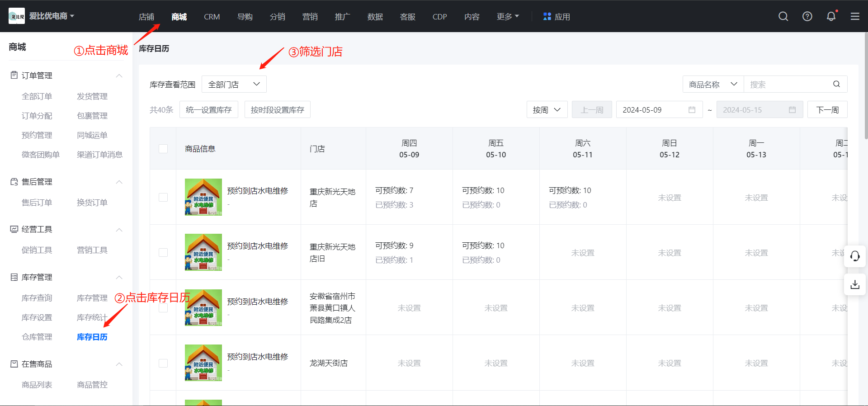Switch to the 营销 top navigation tab
Viewport: 868px width, 406px height.
click(310, 17)
